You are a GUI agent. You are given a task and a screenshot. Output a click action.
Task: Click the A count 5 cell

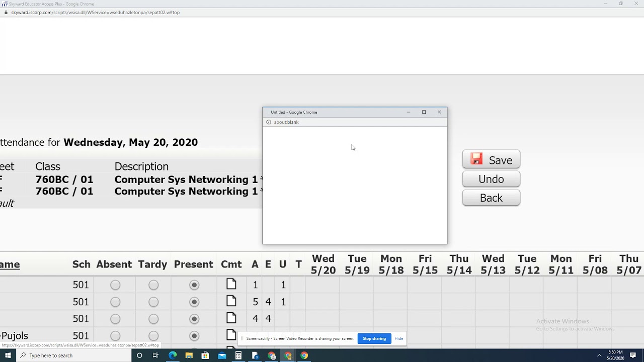pyautogui.click(x=255, y=302)
